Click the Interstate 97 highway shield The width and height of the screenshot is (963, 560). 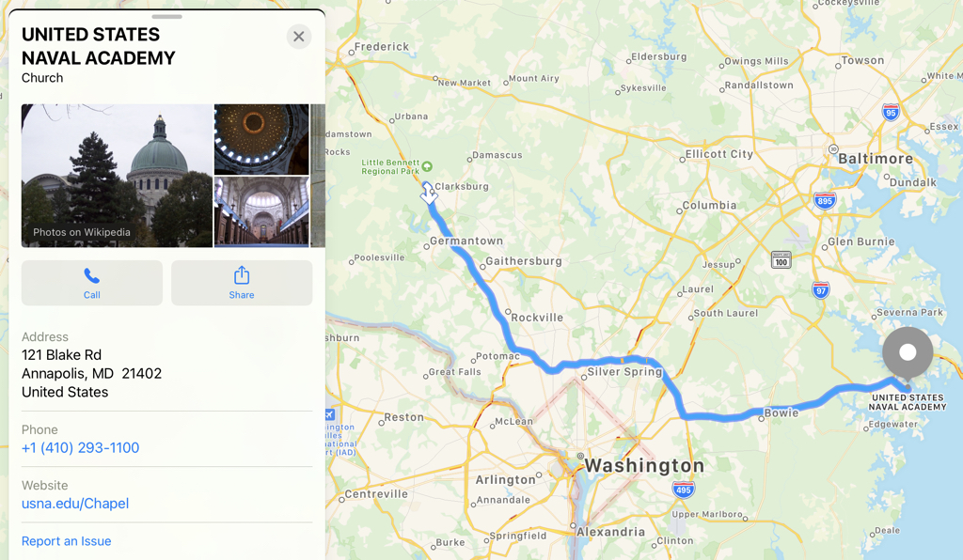[x=820, y=290]
